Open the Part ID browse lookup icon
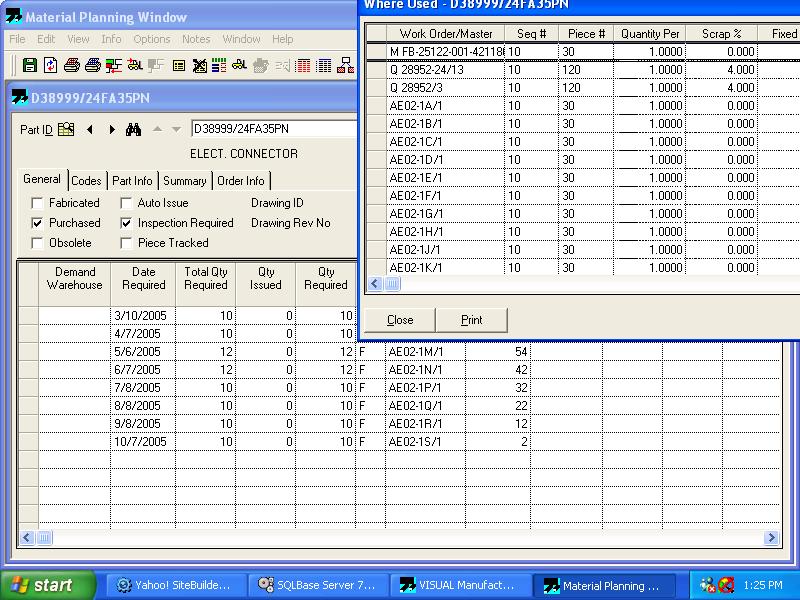Viewport: 800px width, 600px height. click(x=66, y=130)
